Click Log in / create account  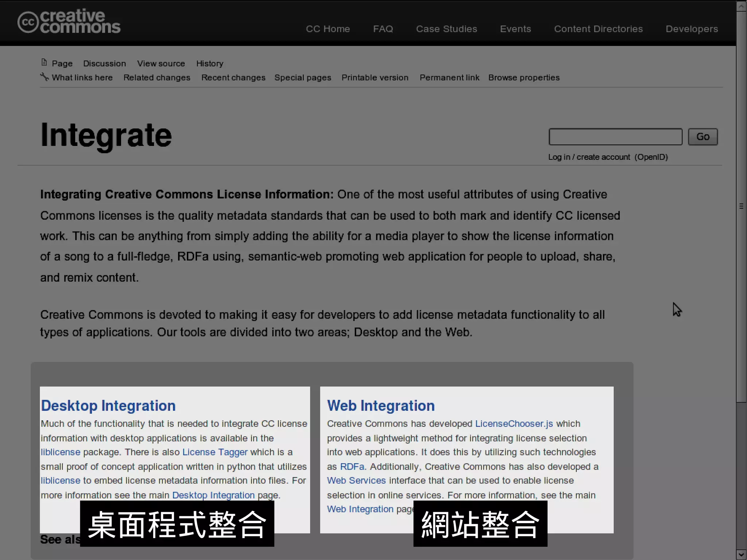(x=589, y=157)
